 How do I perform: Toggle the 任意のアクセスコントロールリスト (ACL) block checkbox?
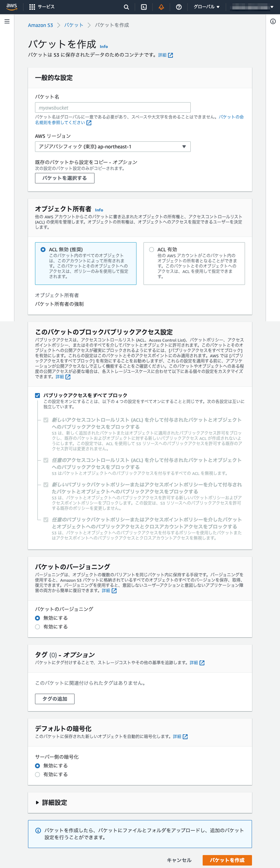[46, 460]
